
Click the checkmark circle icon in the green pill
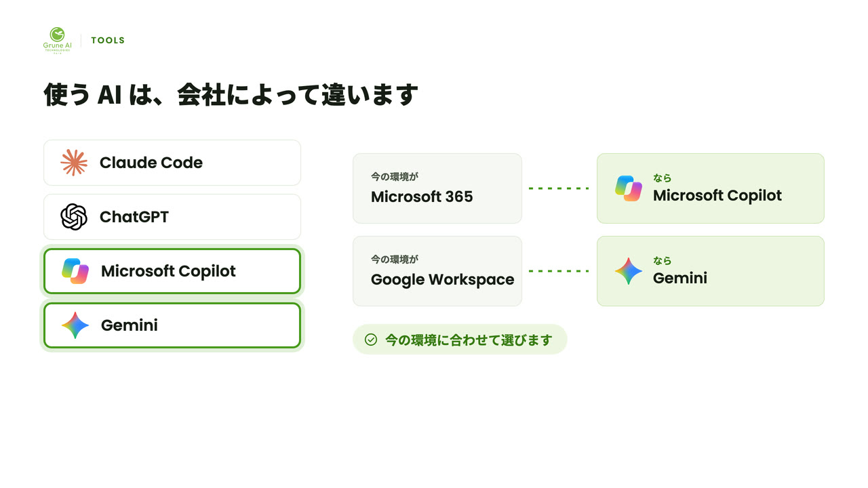(x=371, y=340)
